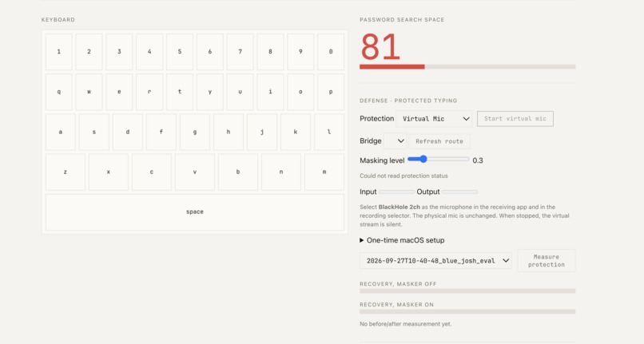Click the 'Recovery, masker on' bar

pyautogui.click(x=467, y=311)
